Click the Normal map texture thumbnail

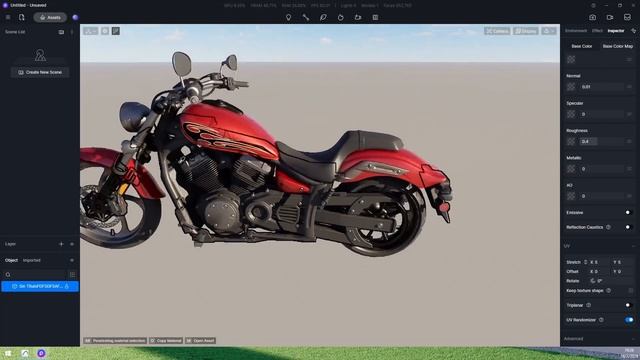pos(571,87)
